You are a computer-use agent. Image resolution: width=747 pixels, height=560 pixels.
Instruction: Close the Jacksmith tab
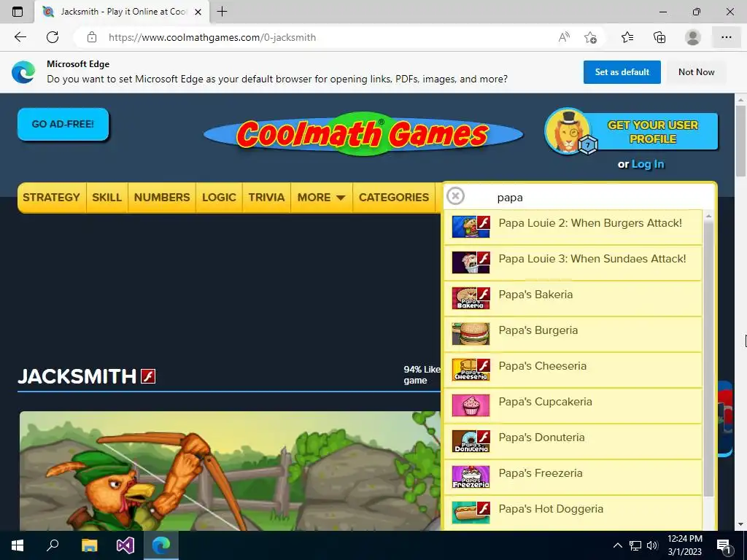coord(198,12)
